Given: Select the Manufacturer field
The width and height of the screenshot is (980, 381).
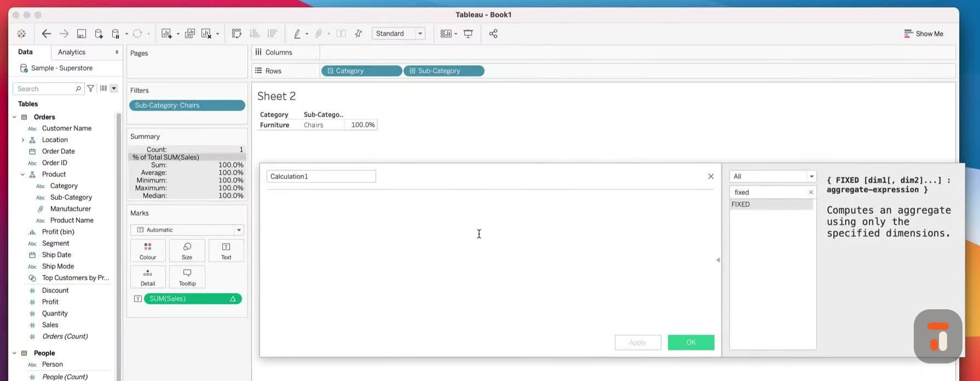Looking at the screenshot, I should click(x=71, y=209).
